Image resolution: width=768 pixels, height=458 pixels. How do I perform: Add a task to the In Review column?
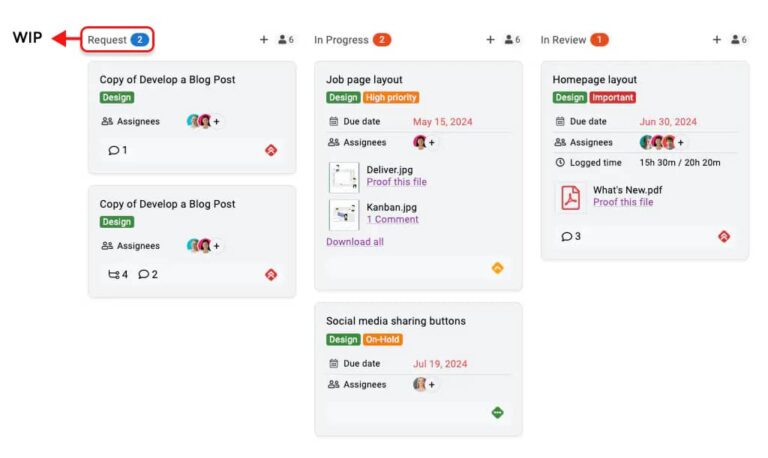click(717, 40)
